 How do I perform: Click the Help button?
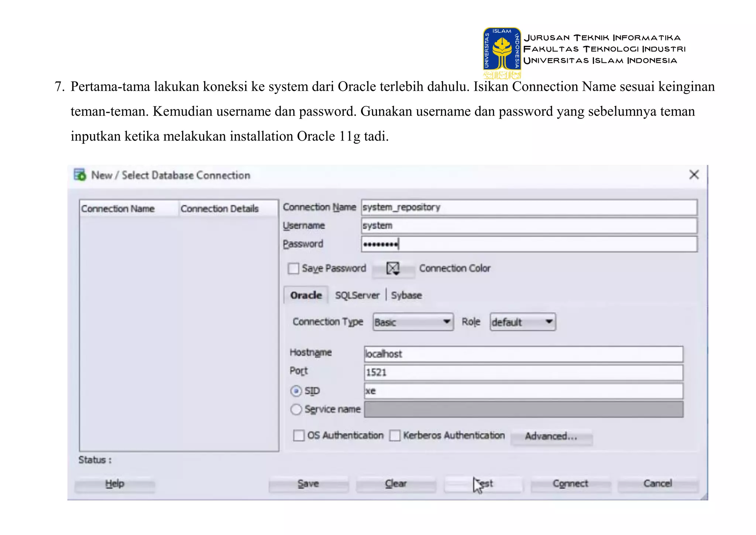tap(115, 484)
